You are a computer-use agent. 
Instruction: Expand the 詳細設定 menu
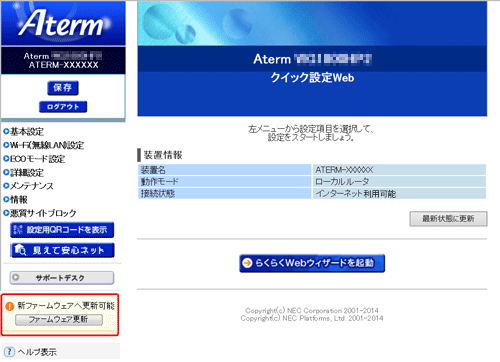pos(27,172)
